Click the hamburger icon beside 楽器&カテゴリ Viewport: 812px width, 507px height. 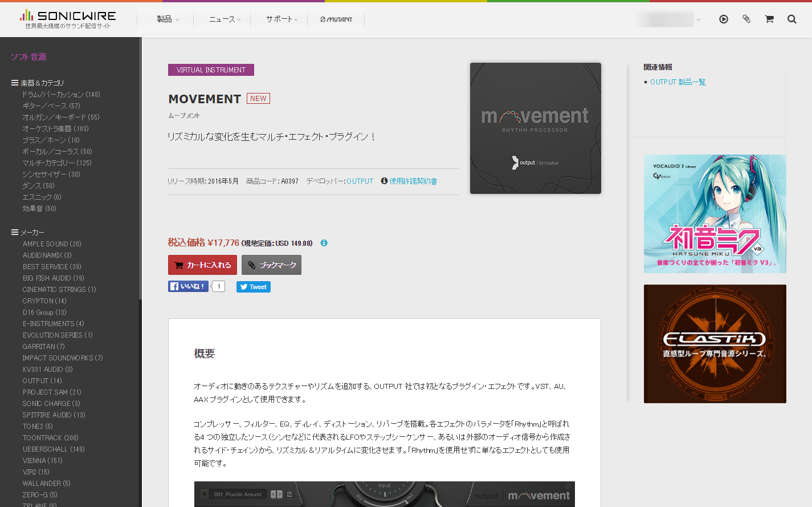[x=15, y=83]
